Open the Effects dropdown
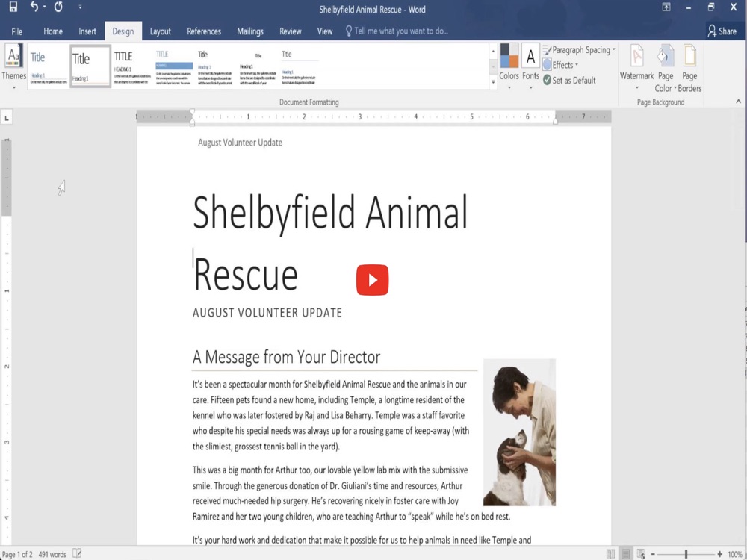Viewport: 747px width, 560px height. pyautogui.click(x=561, y=65)
